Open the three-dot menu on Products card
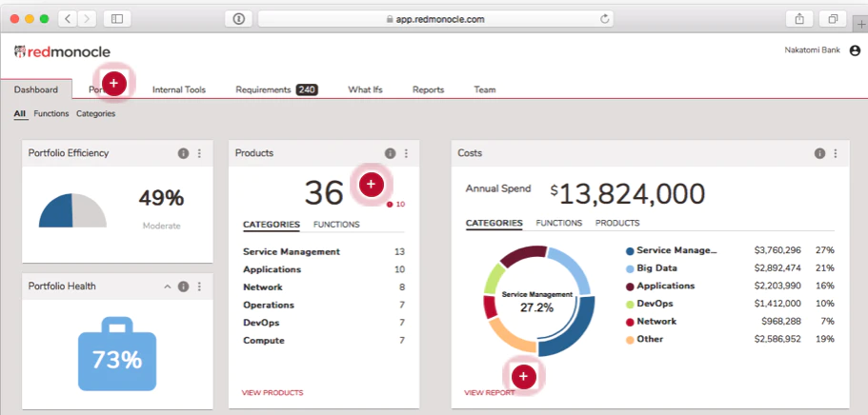The image size is (868, 415). pos(406,153)
